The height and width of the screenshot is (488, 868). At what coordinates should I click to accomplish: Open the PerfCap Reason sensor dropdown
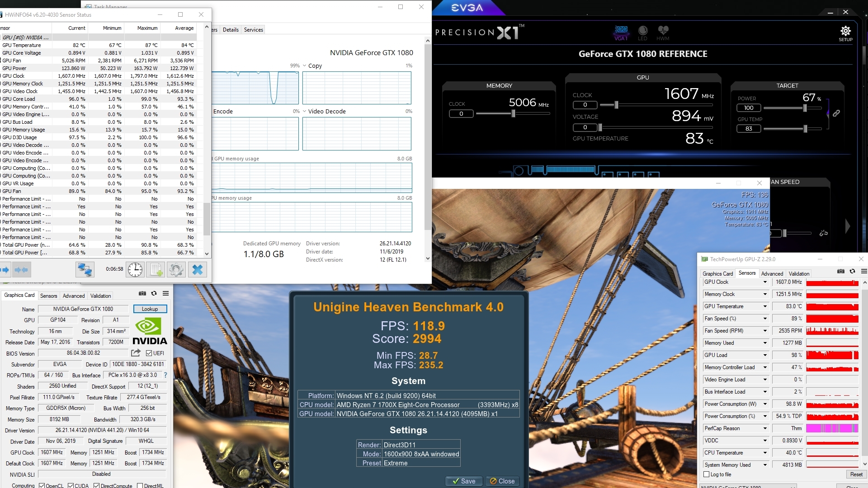765,428
